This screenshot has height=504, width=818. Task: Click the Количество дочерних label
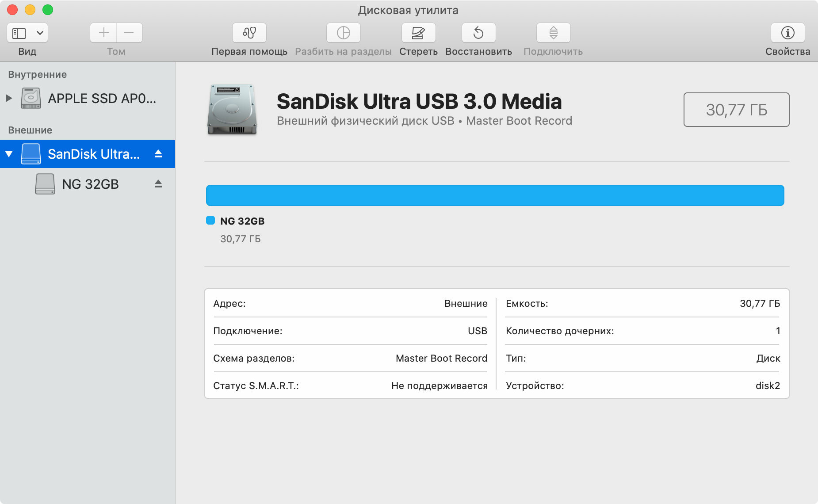560,331
